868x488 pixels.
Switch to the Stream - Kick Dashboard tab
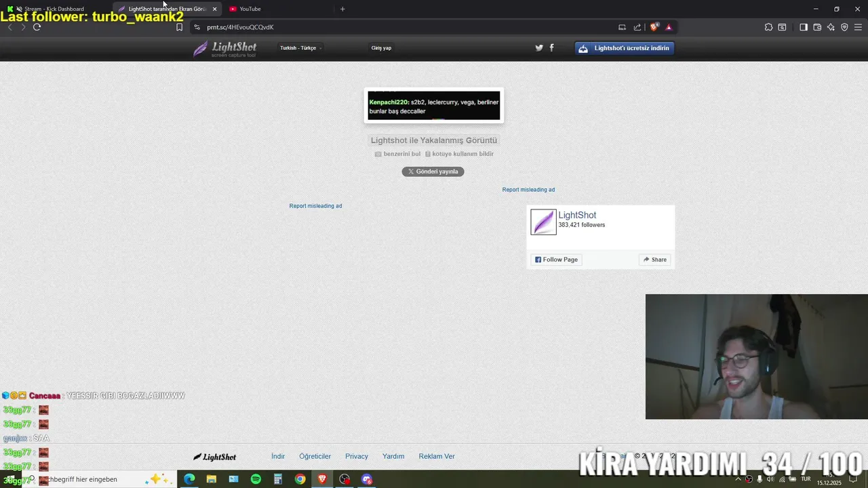54,9
